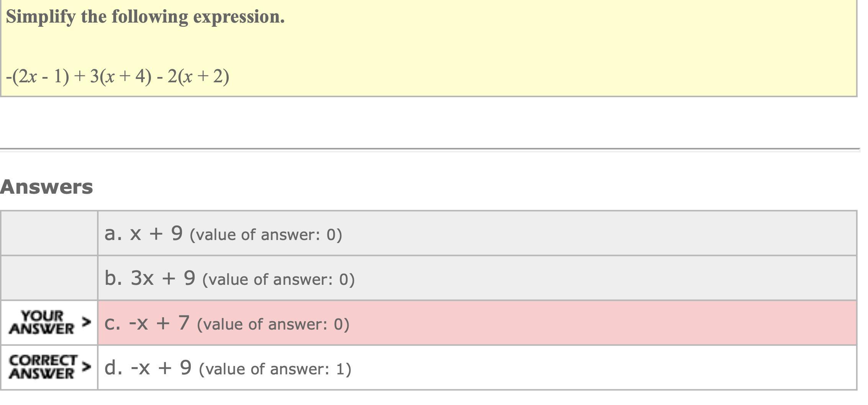
Task: Click answer d's value of answer: 1 text
Action: pyautogui.click(x=275, y=369)
